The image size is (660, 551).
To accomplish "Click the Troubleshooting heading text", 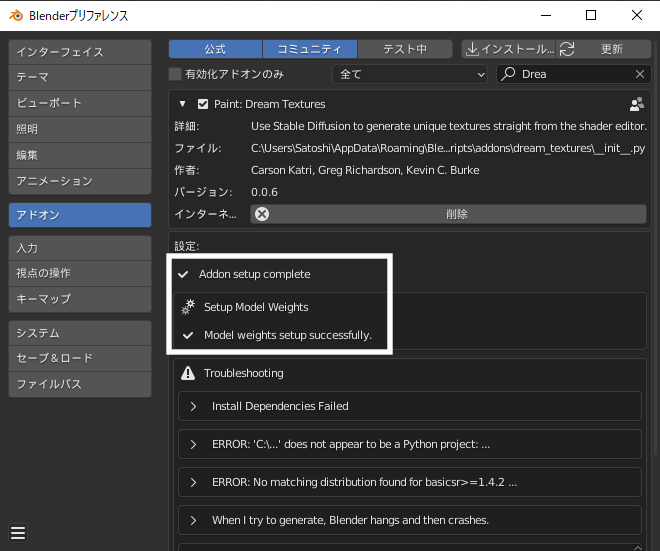I will pyautogui.click(x=244, y=373).
